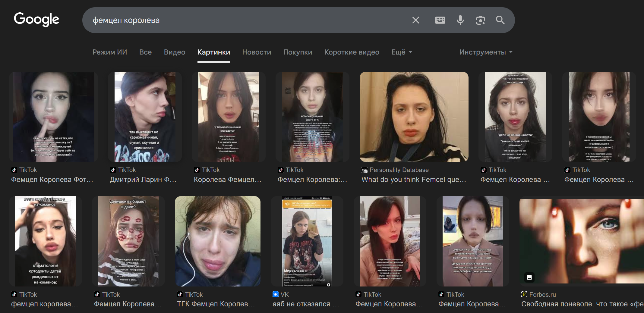Expand the Ещё dropdown menu

[401, 52]
